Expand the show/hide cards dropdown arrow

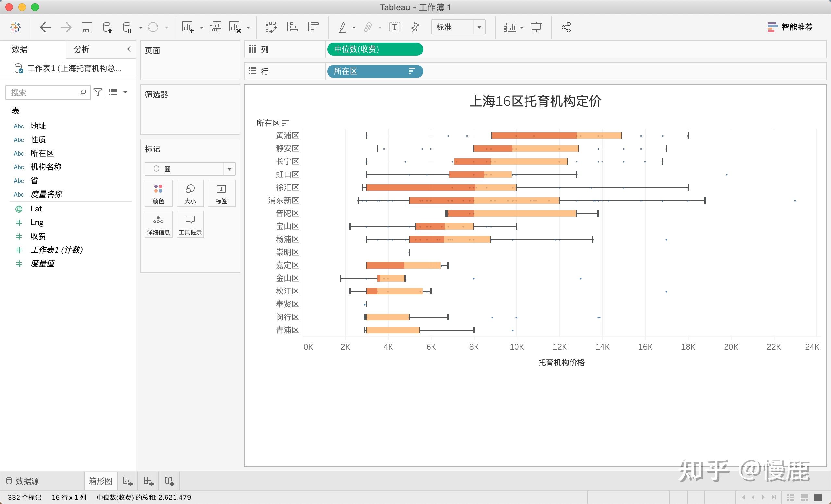522,28
